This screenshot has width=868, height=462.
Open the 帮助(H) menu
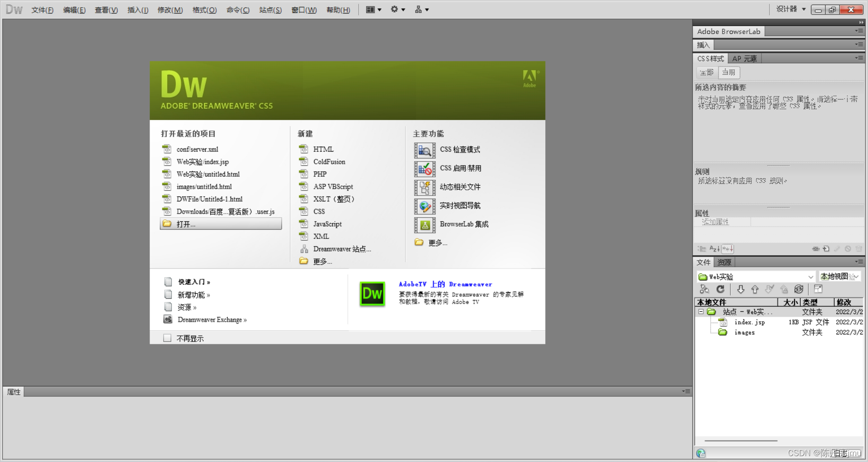[338, 10]
